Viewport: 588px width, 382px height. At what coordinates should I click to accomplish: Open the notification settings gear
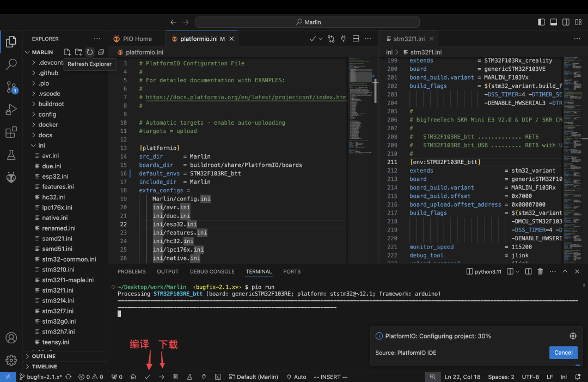[573, 336]
